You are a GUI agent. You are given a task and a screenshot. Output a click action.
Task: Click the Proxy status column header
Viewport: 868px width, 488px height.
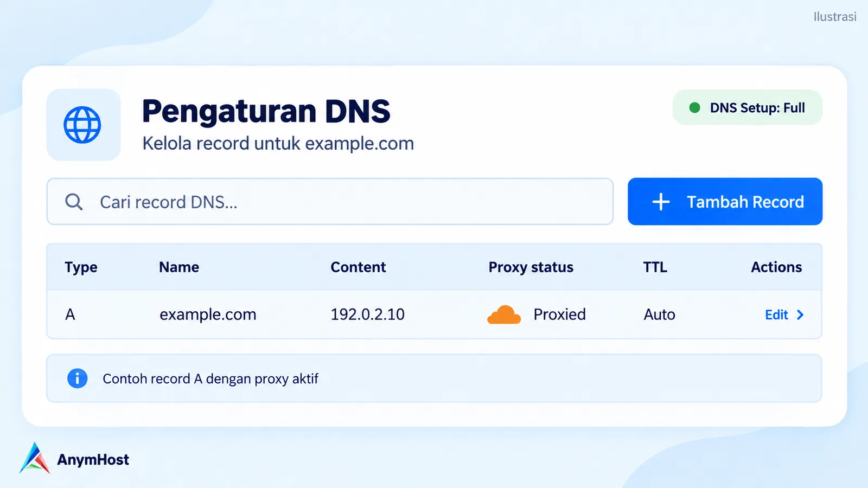531,267
